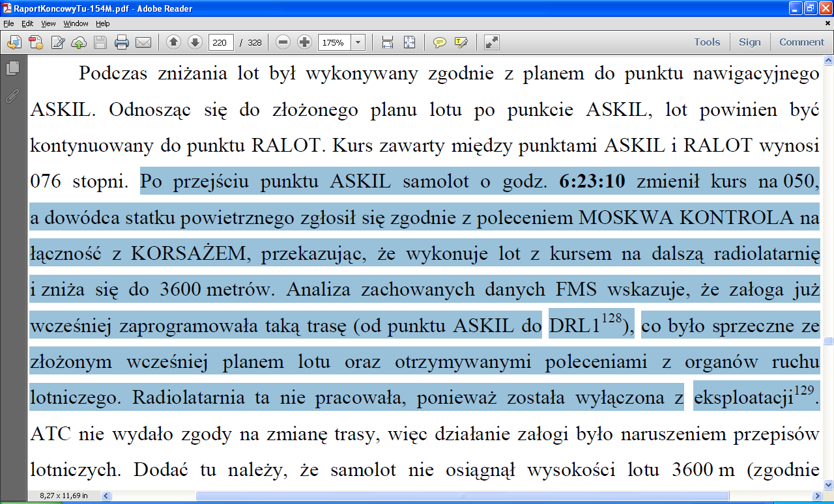Viewport: 834px width, 504px height.
Task: Click the words MOSKWA KONTROLA in the document
Action: point(686,218)
